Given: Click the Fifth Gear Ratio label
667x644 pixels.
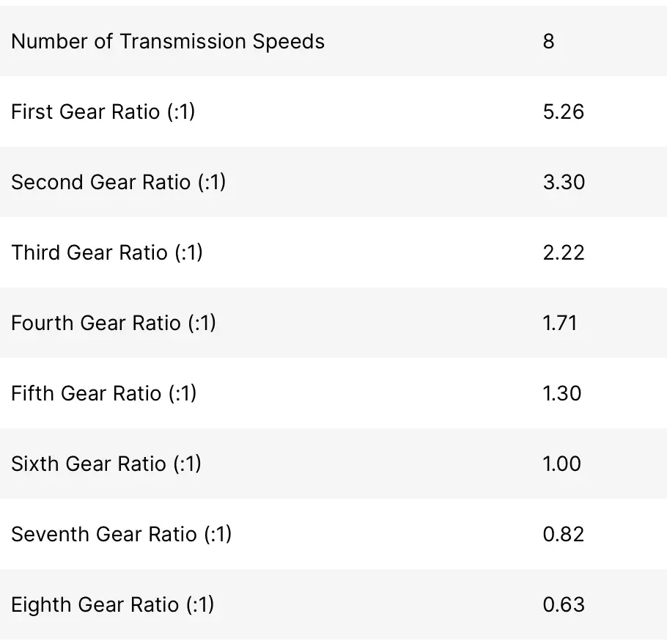Looking at the screenshot, I should (x=104, y=393).
